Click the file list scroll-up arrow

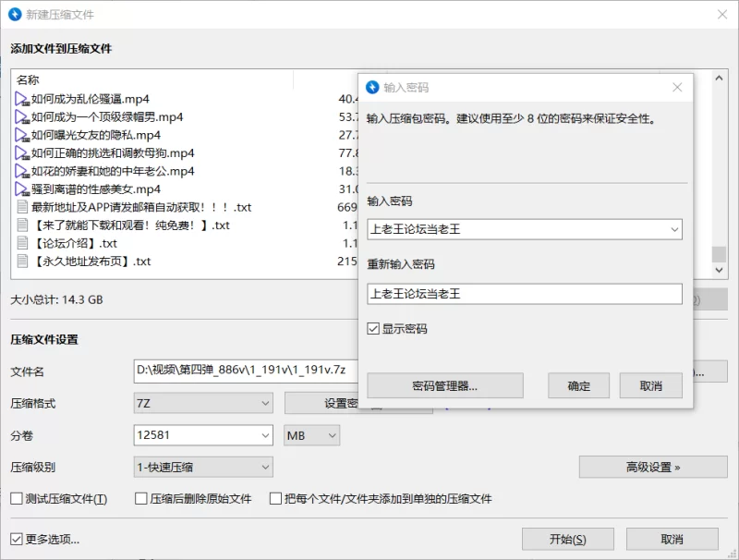[x=719, y=79]
